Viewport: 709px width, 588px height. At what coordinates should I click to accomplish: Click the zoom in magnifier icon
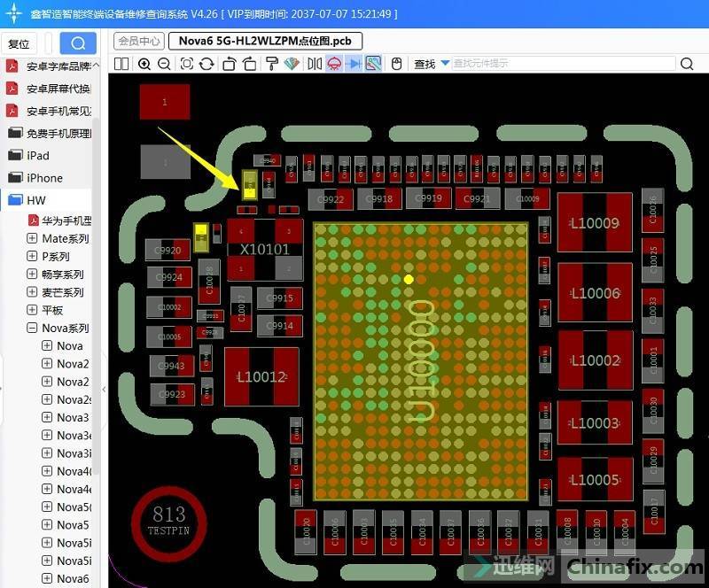coord(144,64)
